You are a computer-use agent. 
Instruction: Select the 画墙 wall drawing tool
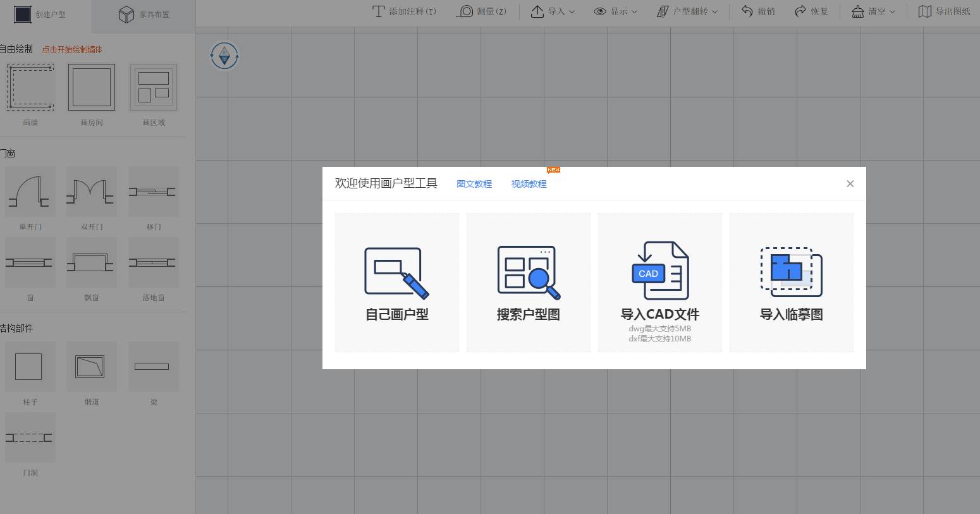tap(30, 87)
